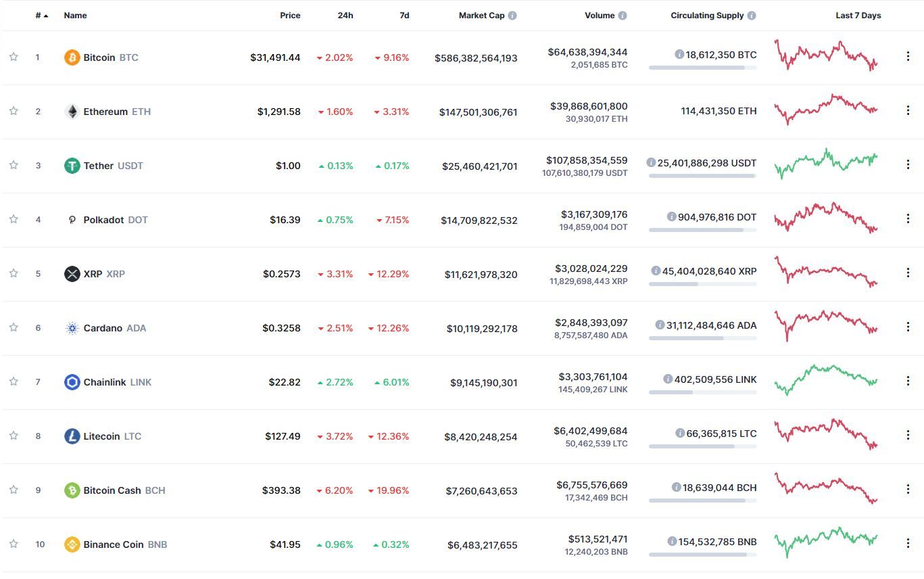This screenshot has width=924, height=579.
Task: Open Bitcoin's last 7 days sparkline chart
Action: 826,55
